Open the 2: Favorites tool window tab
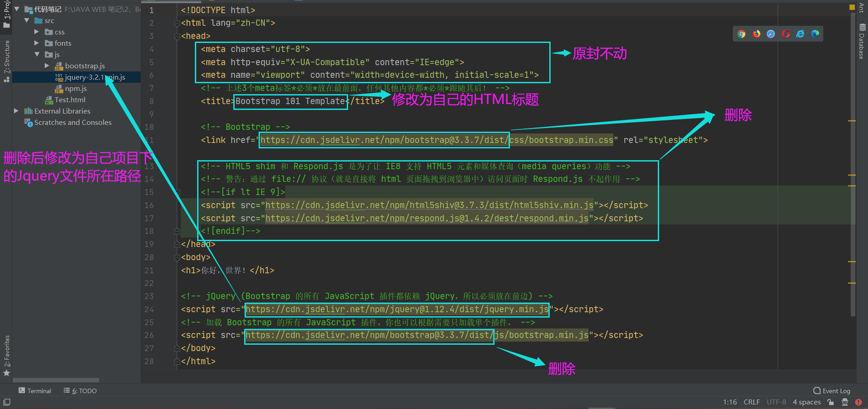The image size is (868, 409). (x=6, y=355)
